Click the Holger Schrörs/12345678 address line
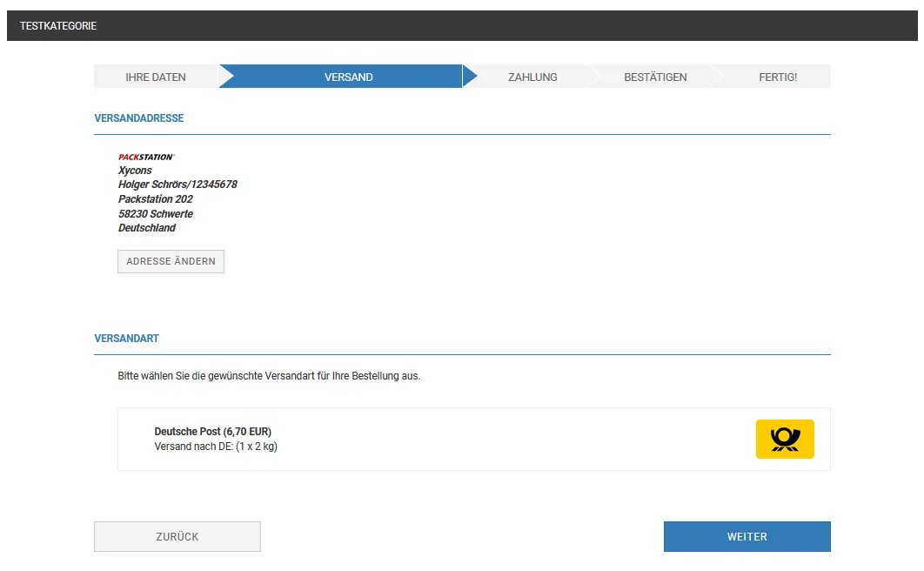This screenshot has width=924, height=571. tap(177, 185)
